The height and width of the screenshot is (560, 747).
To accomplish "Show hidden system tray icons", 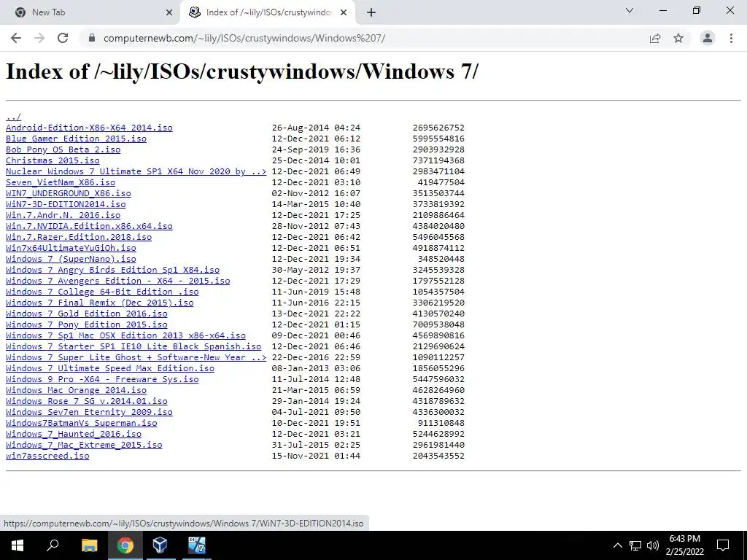I will click(x=617, y=545).
